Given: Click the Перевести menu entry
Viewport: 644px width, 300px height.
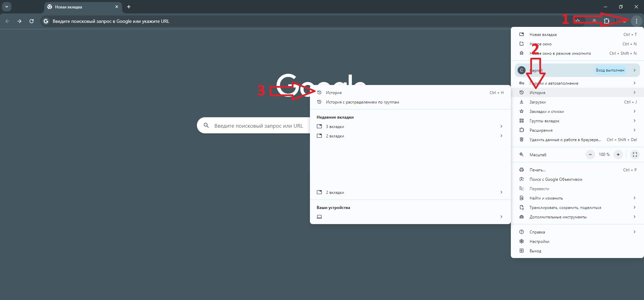Looking at the screenshot, I should click(577, 188).
